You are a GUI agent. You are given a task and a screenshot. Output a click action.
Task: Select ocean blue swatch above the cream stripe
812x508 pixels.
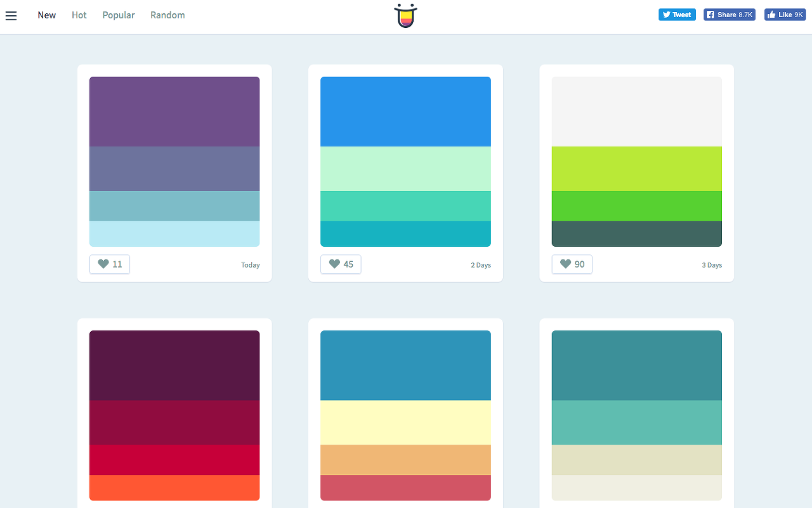click(405, 365)
